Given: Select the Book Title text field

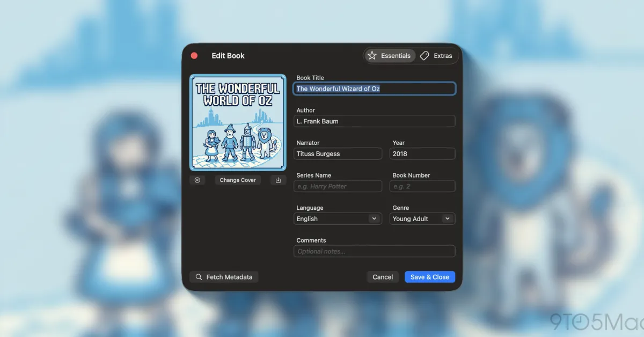Looking at the screenshot, I should pos(374,89).
